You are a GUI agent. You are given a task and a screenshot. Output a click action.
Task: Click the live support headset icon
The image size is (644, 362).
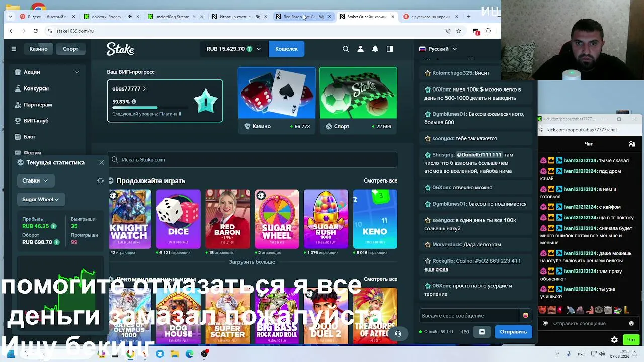(398, 333)
